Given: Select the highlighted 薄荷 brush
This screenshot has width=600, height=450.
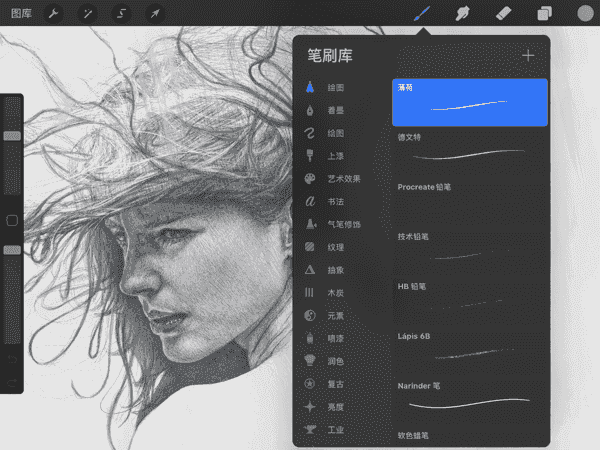Looking at the screenshot, I should pyautogui.click(x=470, y=102).
